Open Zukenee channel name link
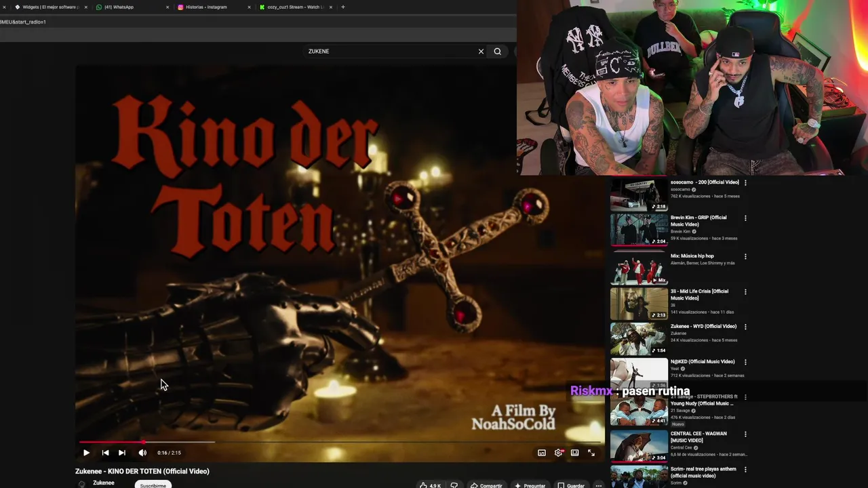The width and height of the screenshot is (868, 488). click(104, 483)
